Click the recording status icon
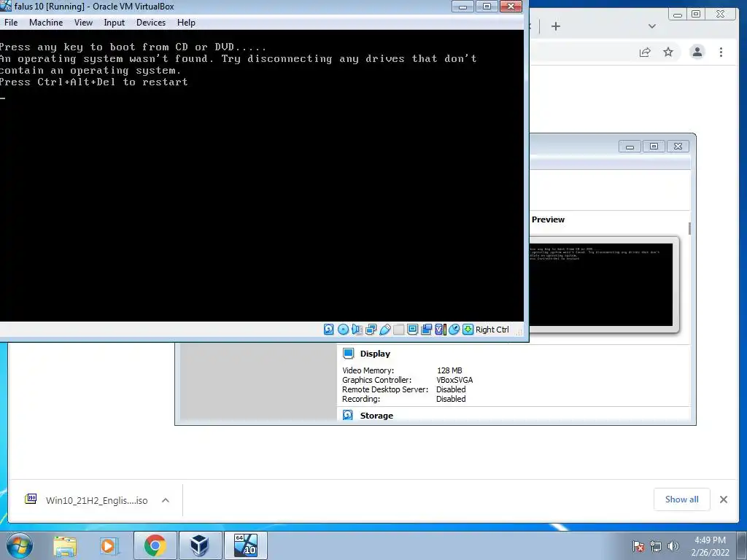The height and width of the screenshot is (560, 747). tap(426, 330)
